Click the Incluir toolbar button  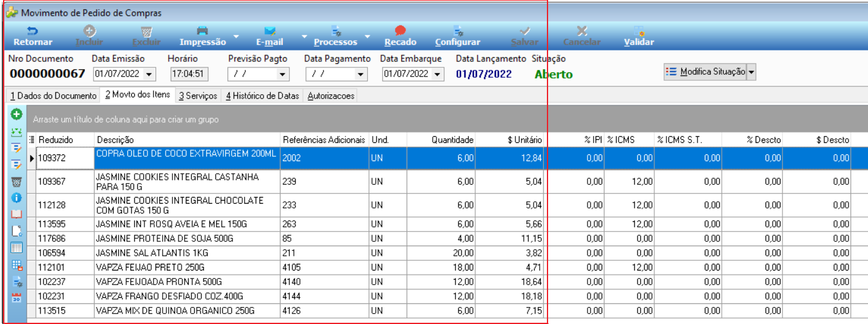pyautogui.click(x=89, y=36)
